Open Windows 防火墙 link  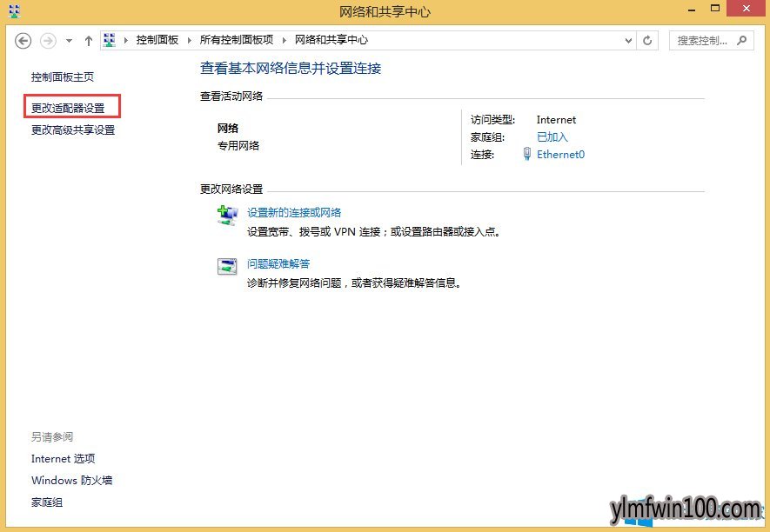71,481
